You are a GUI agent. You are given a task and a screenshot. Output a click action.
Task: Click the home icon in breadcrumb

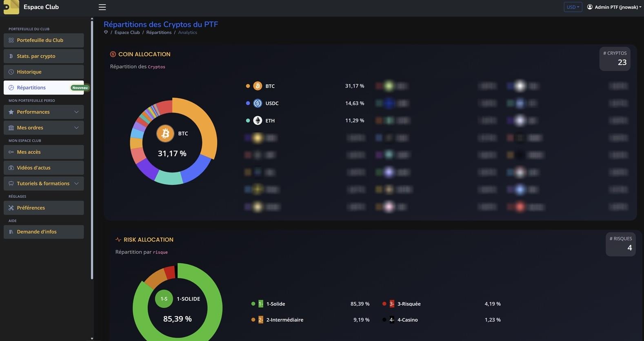106,33
